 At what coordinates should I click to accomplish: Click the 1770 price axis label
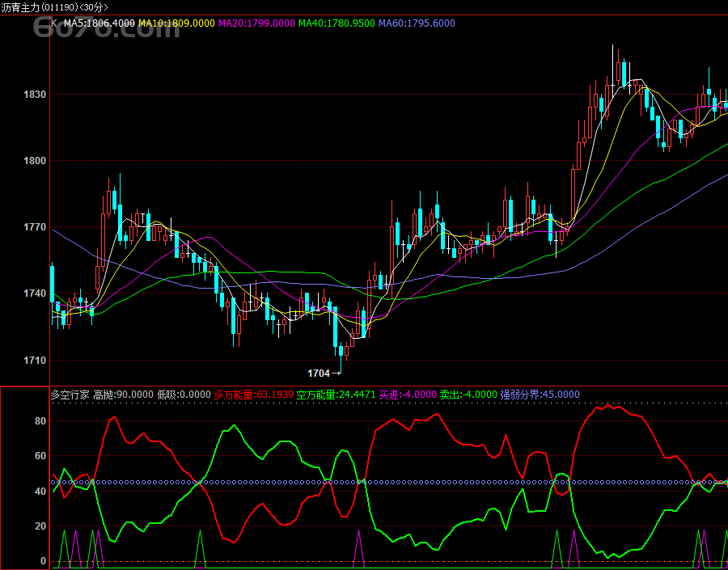coord(35,227)
